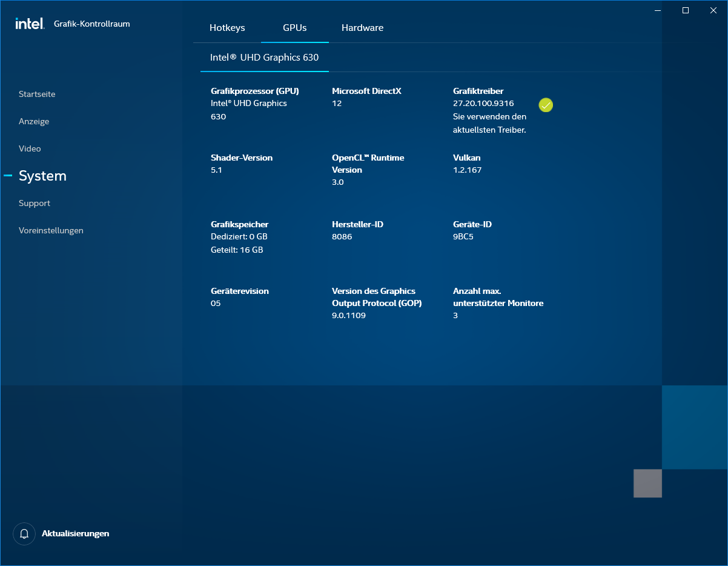Click Hersteller-ID value 8086
This screenshot has height=566, width=728.
(342, 236)
